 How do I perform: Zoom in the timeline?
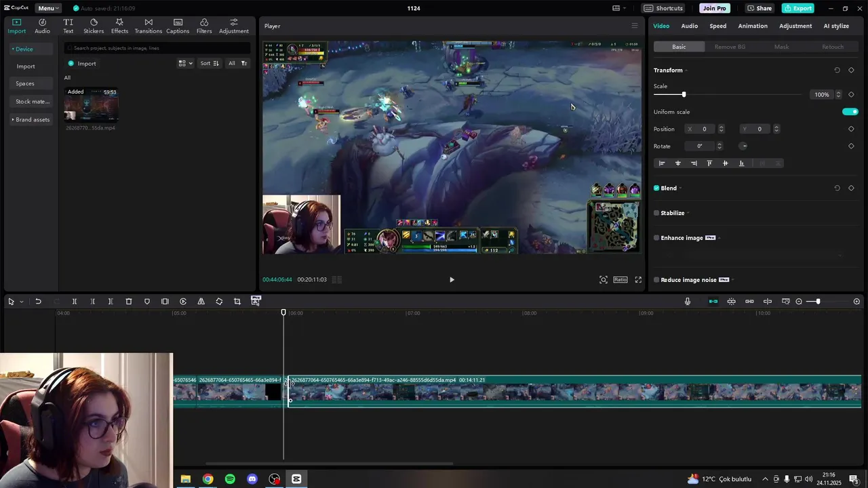click(856, 302)
